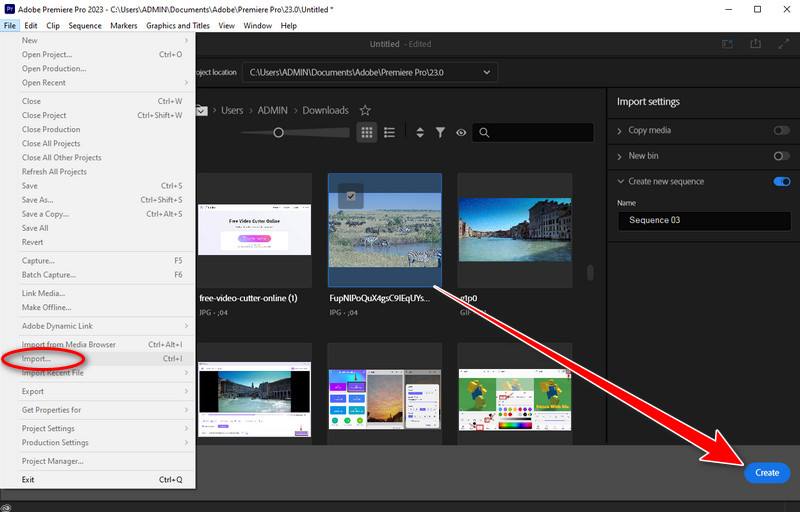The height and width of the screenshot is (512, 800).
Task: Open the project location dropdown
Action: click(x=370, y=72)
